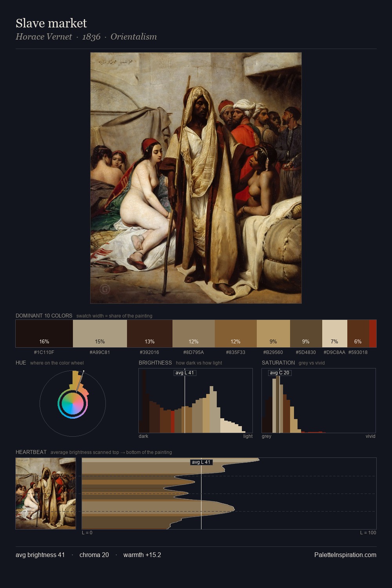392x588 pixels.
Task: Click the warmth +15.2 footer stat
Action: pos(142,555)
